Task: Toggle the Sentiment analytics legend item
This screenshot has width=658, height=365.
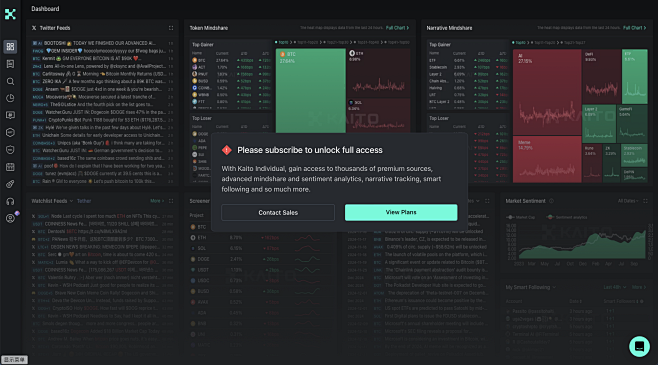Action: coord(567,217)
